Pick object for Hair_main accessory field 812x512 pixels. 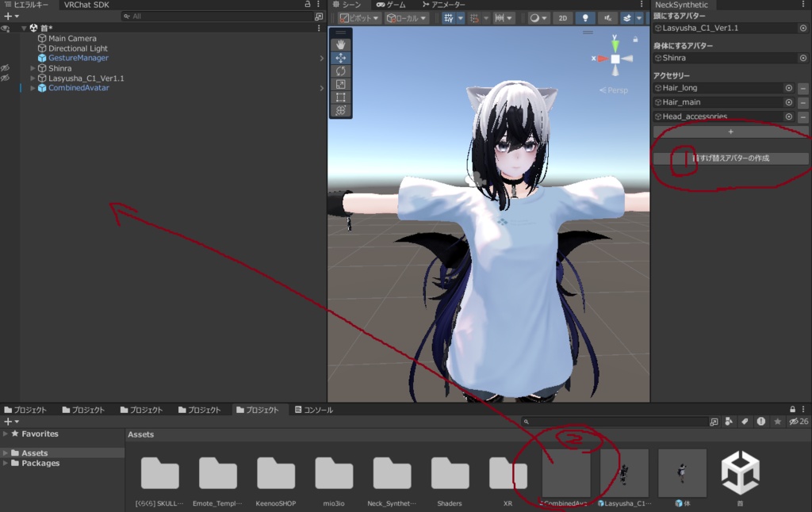789,102
